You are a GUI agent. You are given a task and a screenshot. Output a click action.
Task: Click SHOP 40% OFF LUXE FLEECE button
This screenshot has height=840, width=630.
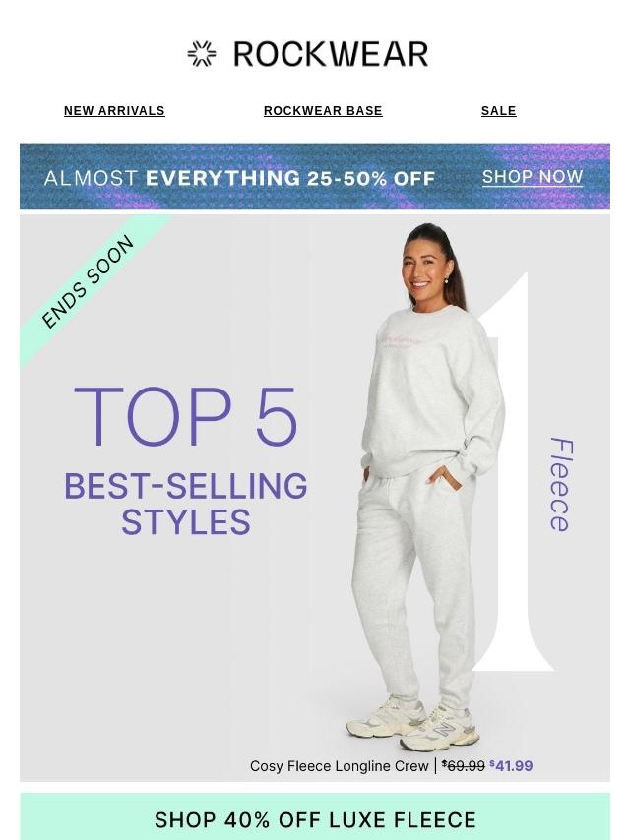coord(315,819)
